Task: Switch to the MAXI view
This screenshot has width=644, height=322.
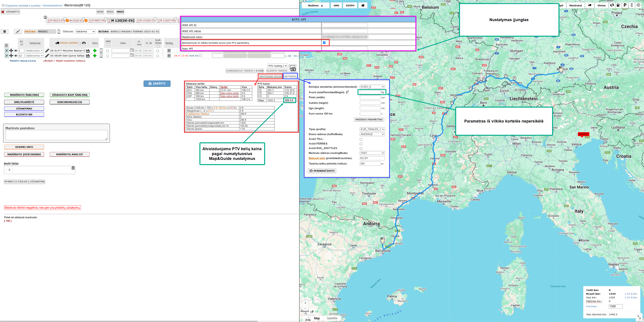Action: pyautogui.click(x=120, y=12)
